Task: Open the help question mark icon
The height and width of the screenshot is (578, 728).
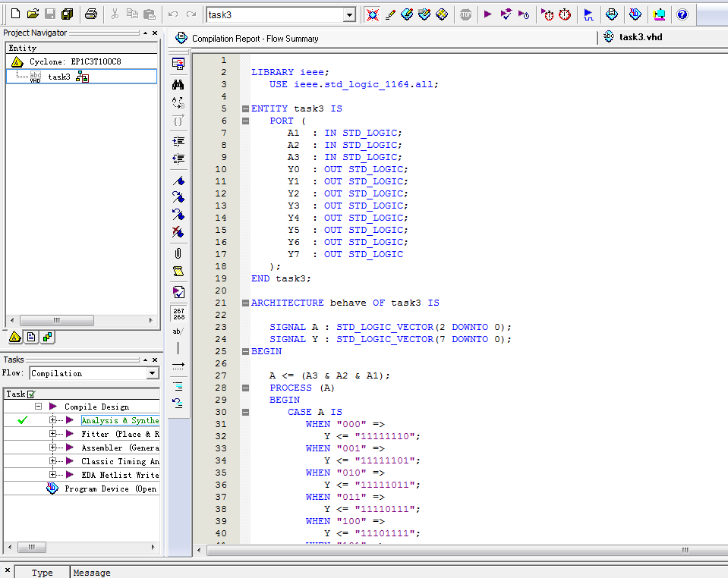Action: pos(682,14)
